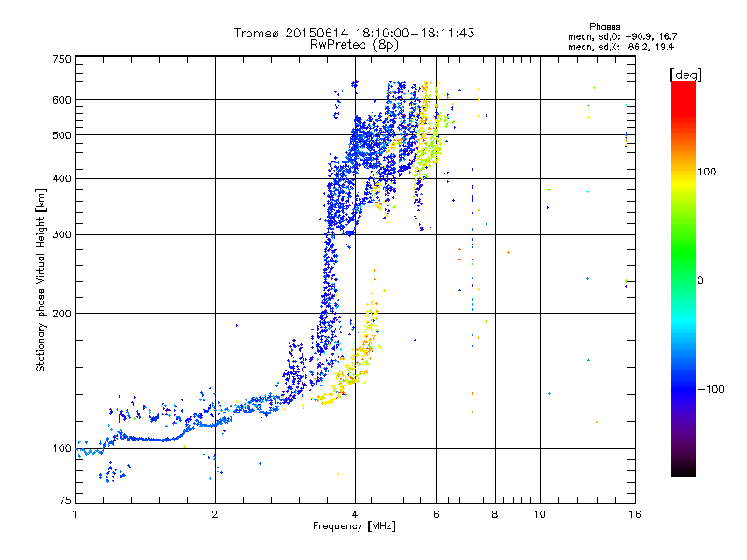Click the y-axis '400' tick label
Image resolution: width=747 pixels, height=560 pixels.
pyautogui.click(x=63, y=178)
